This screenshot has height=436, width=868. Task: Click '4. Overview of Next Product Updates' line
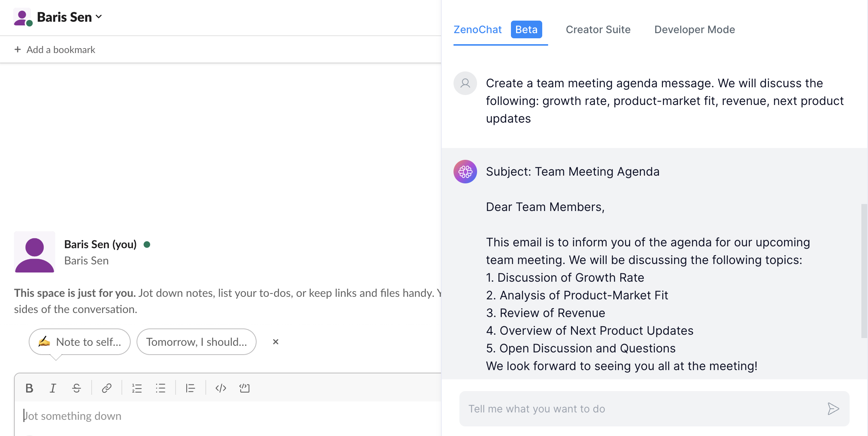click(x=590, y=331)
